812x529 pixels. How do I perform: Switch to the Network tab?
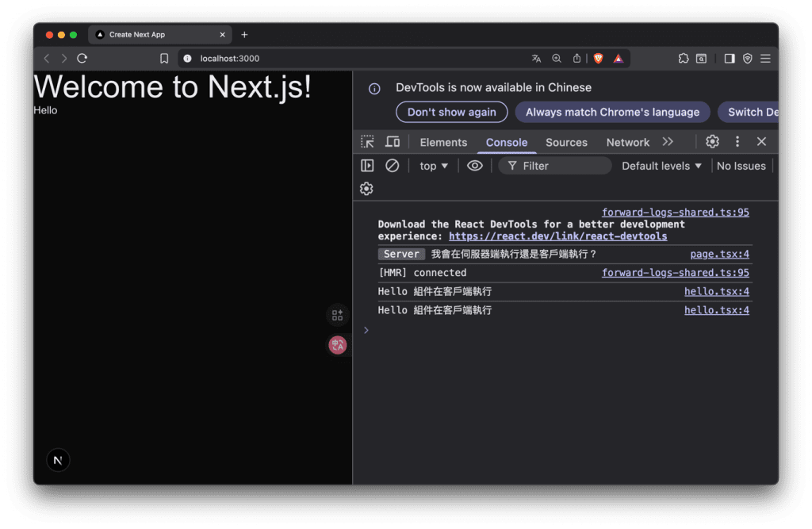[627, 143]
